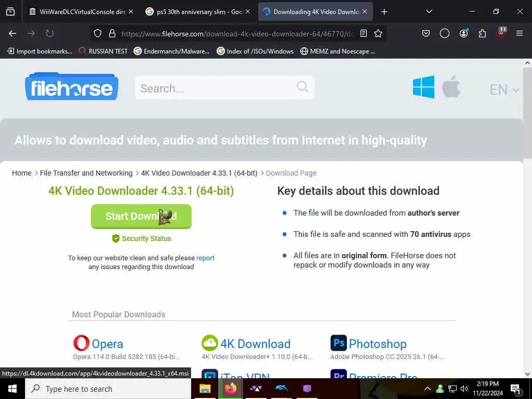This screenshot has height=399, width=532.
Task: Select the Windows platform icon
Action: coord(423,87)
